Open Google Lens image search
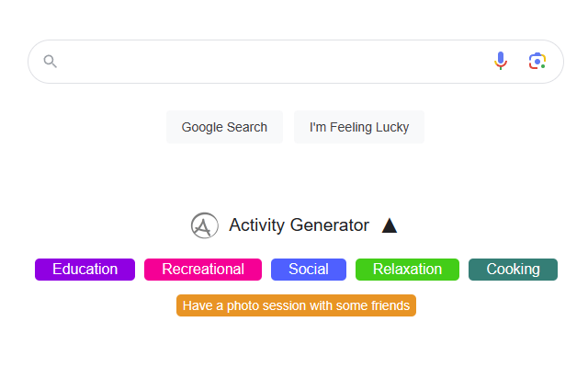Screen dimensions: 588x368 pos(537,62)
